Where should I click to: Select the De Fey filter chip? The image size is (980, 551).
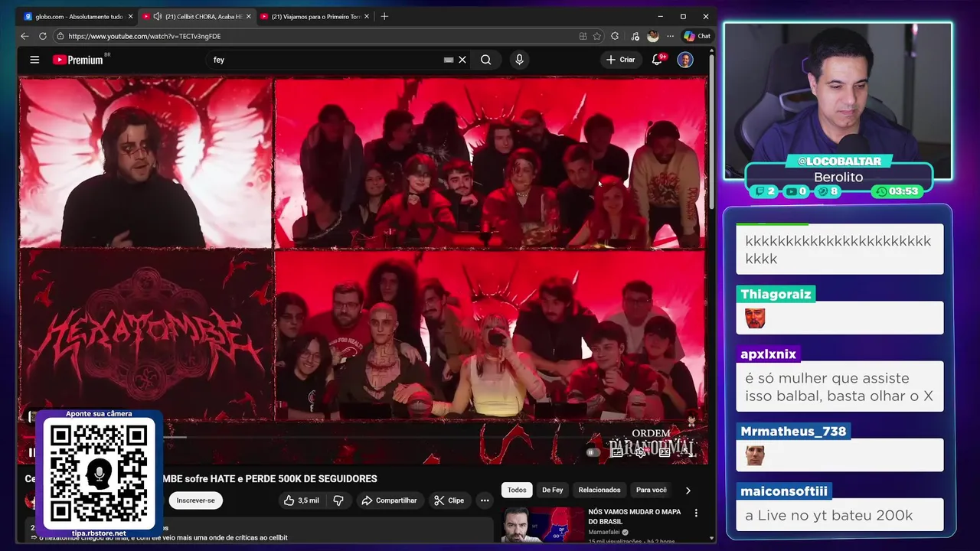(x=552, y=490)
